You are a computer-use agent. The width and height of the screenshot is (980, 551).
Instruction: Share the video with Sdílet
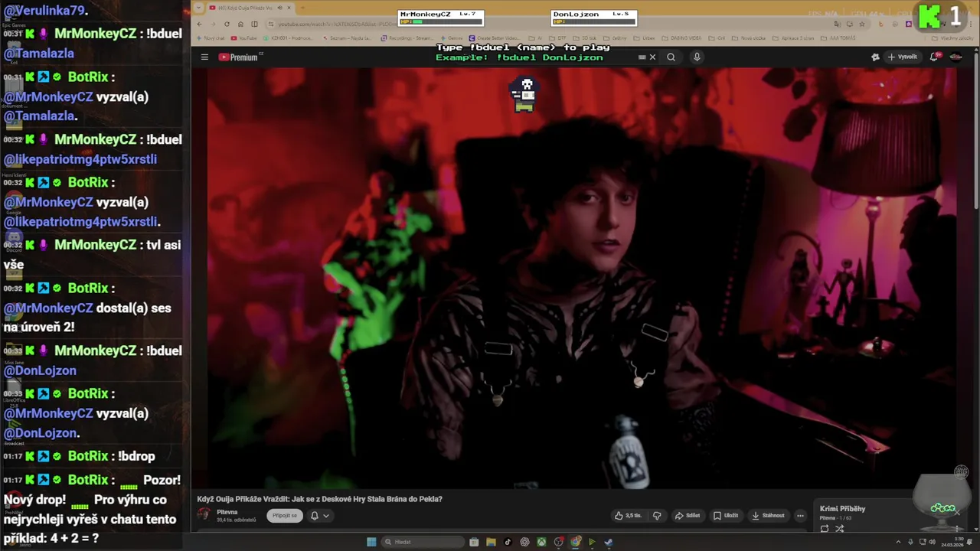(688, 516)
